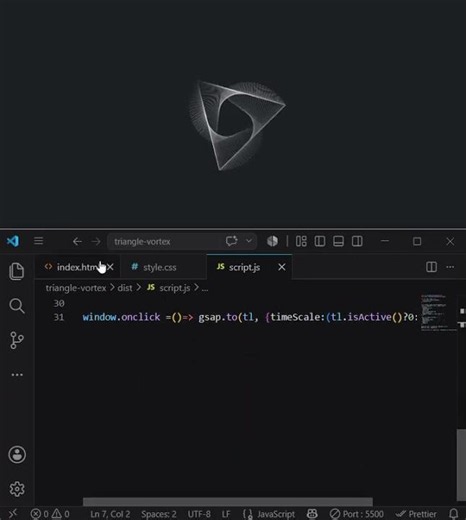Open the Source Control view

coord(17,340)
